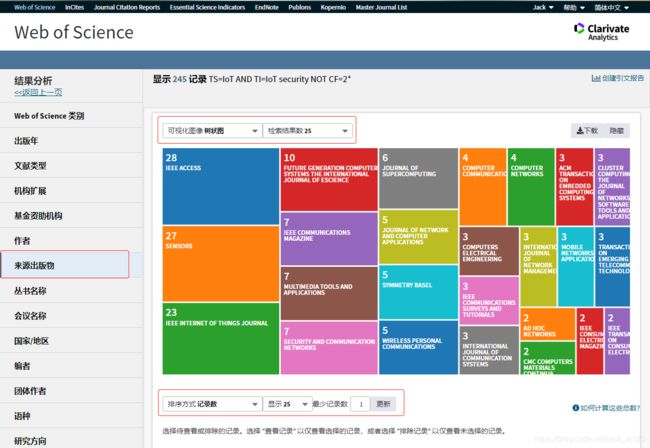Click the 隐藏 hide button
The image size is (650, 448).
click(616, 131)
